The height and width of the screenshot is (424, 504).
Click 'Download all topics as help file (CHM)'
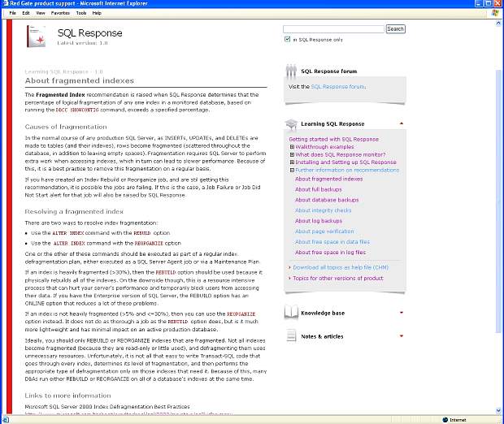pyautogui.click(x=341, y=267)
